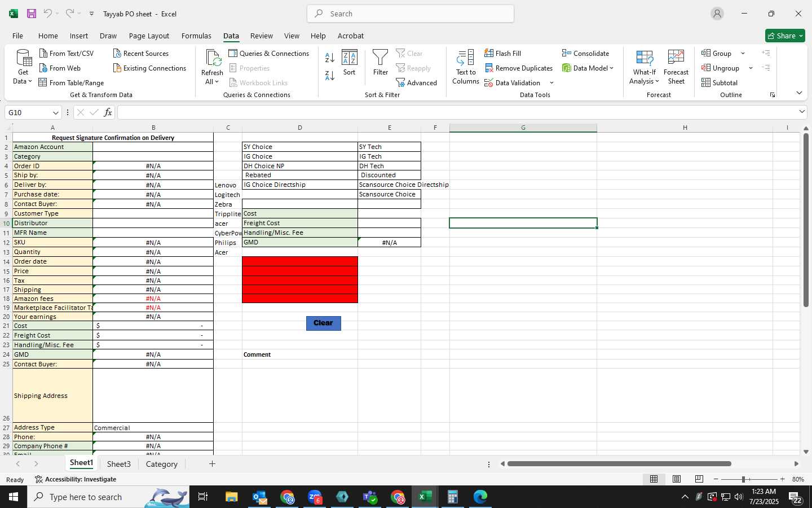
Task: Click the Search box in title bar
Action: [411, 14]
